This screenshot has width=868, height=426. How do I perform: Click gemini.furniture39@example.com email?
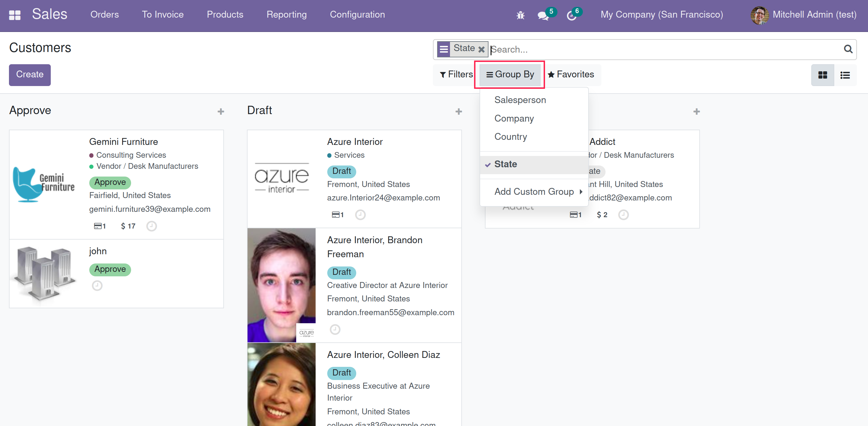(150, 209)
